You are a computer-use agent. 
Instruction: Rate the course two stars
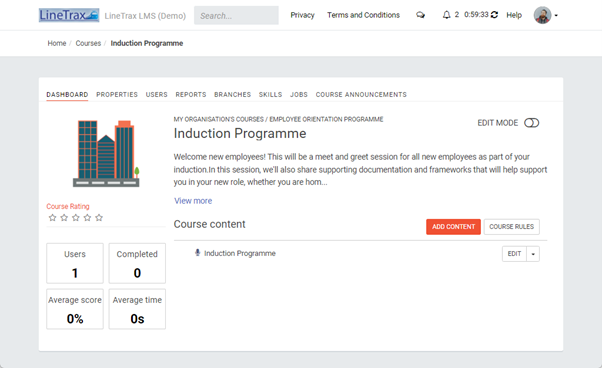tap(64, 218)
